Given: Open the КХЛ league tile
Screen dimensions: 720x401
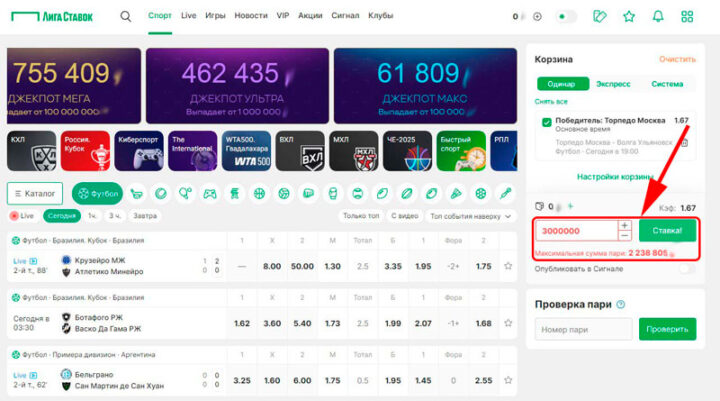Looking at the screenshot, I should (x=29, y=151).
